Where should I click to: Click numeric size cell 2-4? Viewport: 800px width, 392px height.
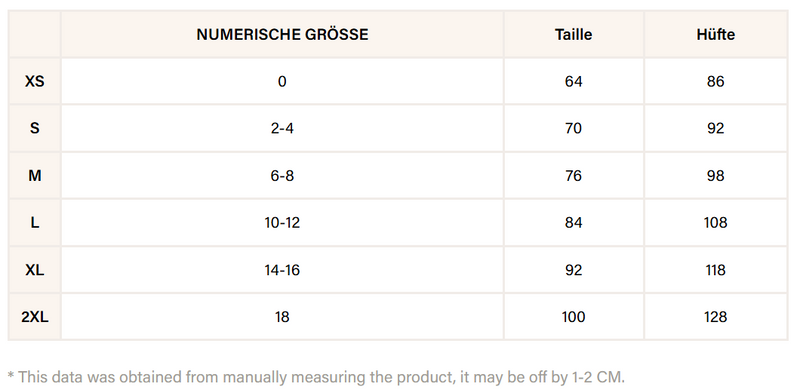click(282, 129)
